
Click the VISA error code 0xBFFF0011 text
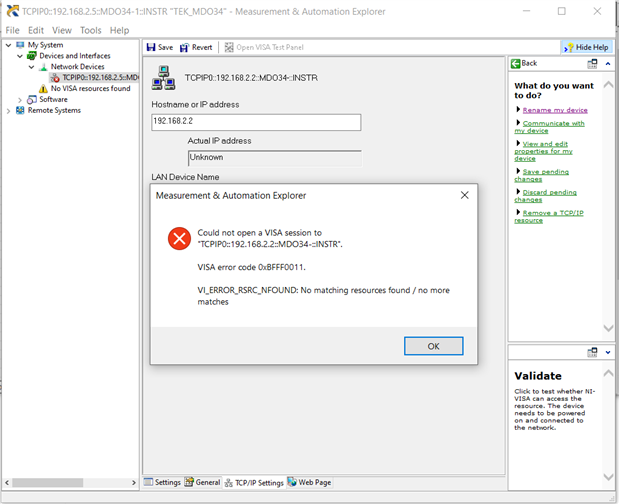[x=251, y=267]
